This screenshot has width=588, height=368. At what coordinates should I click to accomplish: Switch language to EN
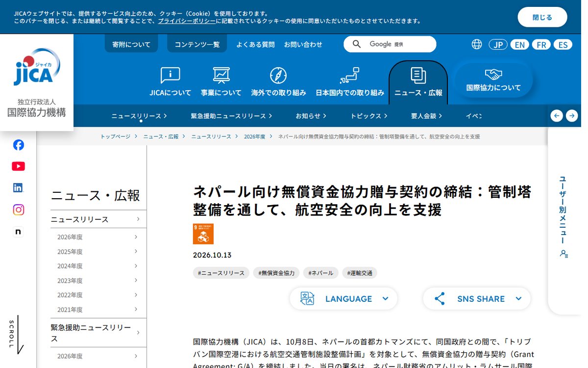pyautogui.click(x=519, y=45)
